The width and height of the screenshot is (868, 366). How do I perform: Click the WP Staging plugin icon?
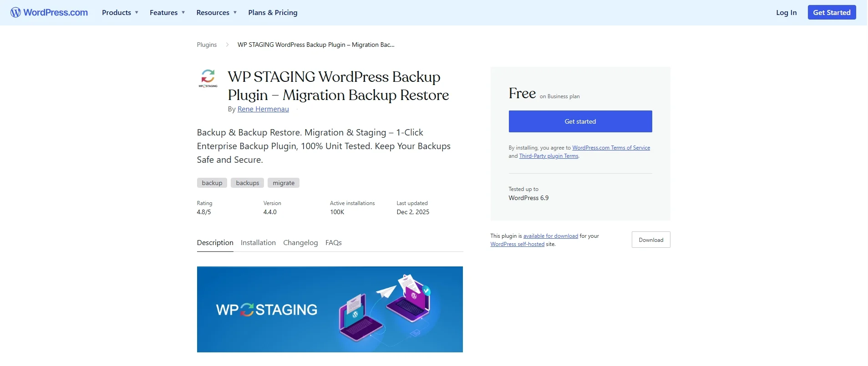[208, 78]
